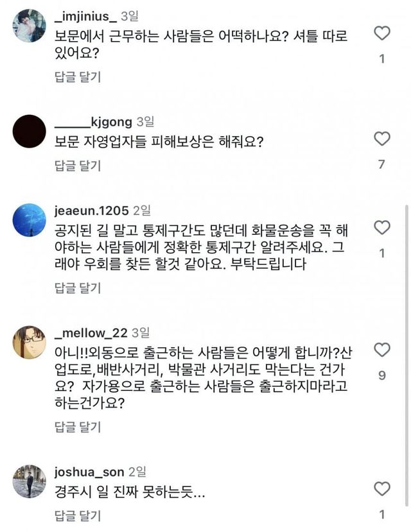411x532 pixels.
Task: Open _imjinius_ profile picture
Action: click(30, 26)
